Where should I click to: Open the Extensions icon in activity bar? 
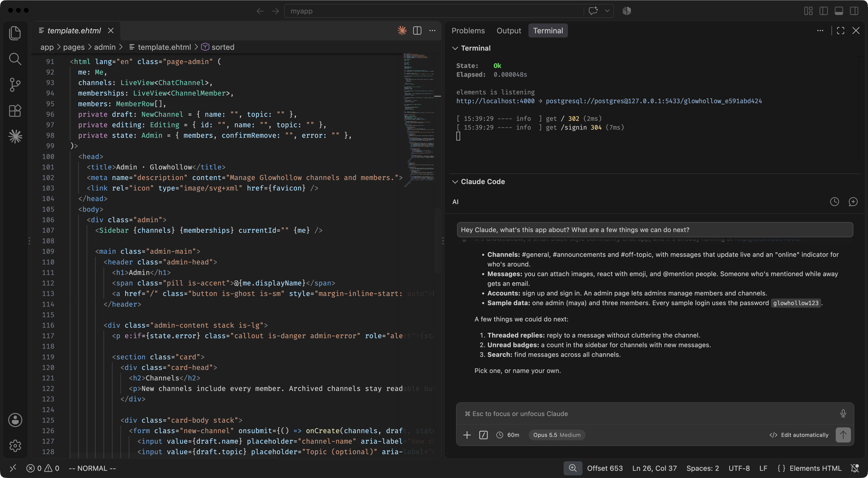(15, 111)
